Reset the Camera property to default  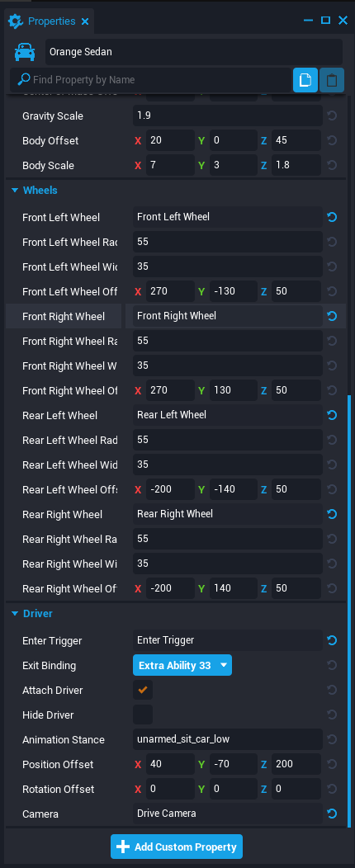(332, 814)
